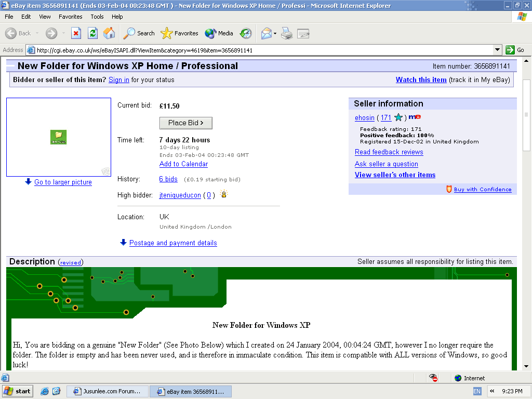Viewport: 532px width, 399px height.
Task: Open the File menu
Action: (9, 17)
